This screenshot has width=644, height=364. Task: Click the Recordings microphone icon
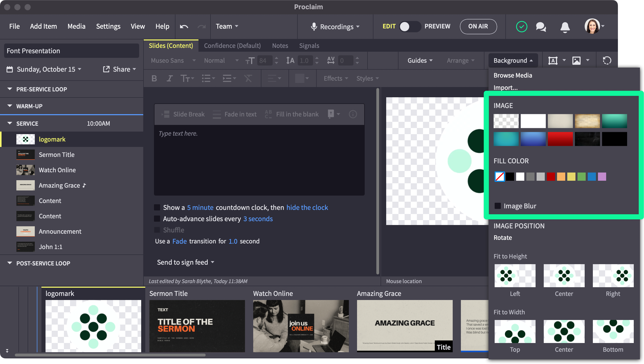(314, 27)
